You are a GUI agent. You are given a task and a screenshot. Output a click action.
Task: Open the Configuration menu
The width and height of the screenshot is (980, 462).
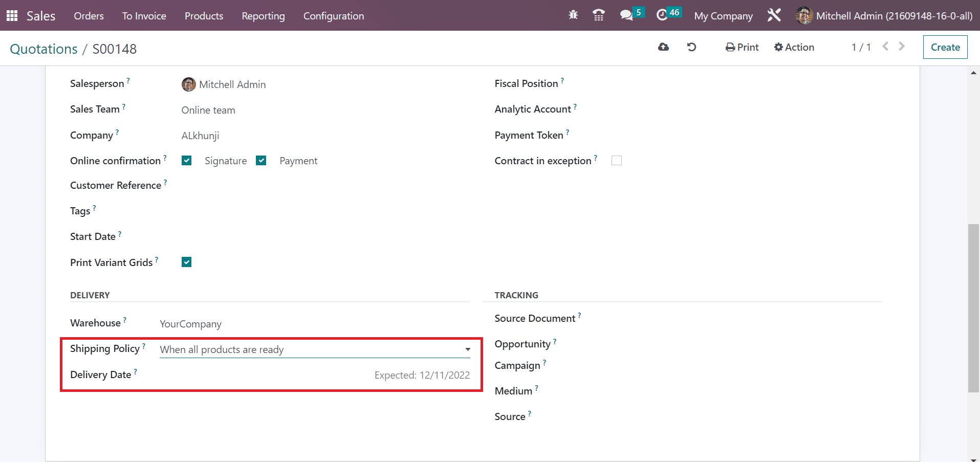[334, 16]
